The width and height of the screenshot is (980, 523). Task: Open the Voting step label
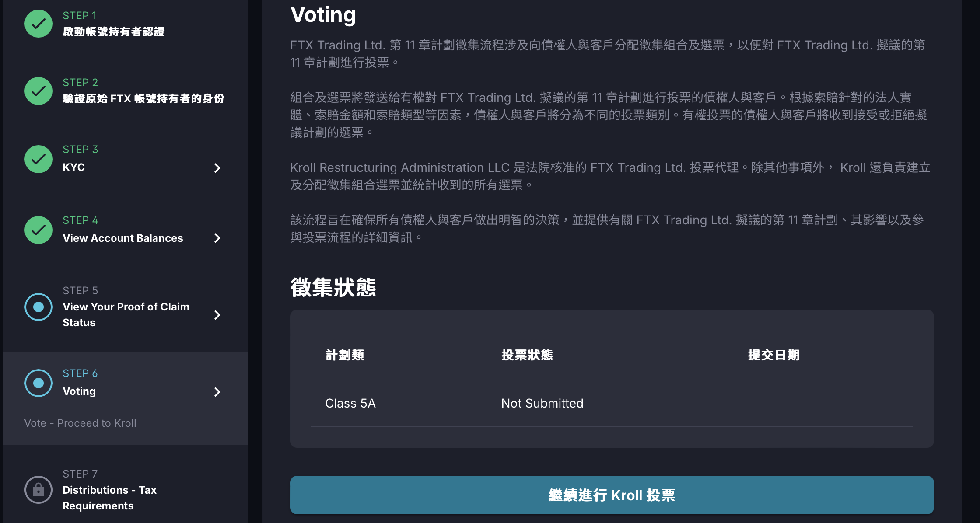point(79,391)
